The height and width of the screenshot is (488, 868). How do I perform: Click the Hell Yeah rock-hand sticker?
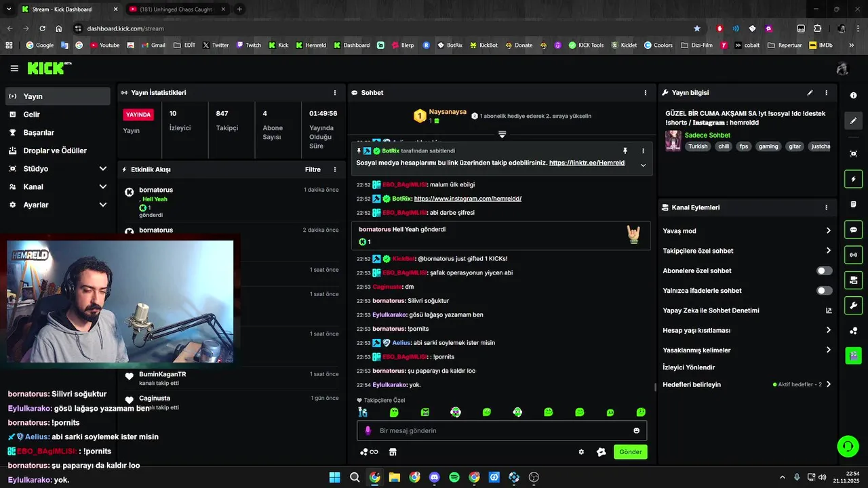(x=633, y=235)
